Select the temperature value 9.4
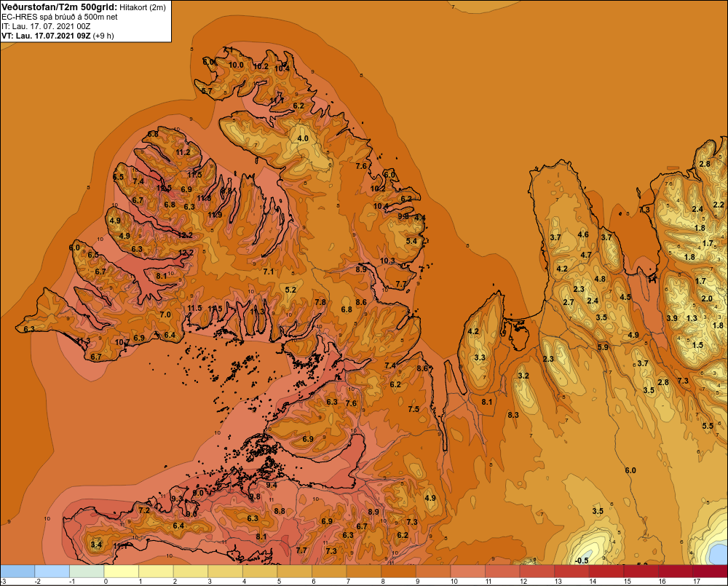The image size is (728, 586). (x=271, y=486)
